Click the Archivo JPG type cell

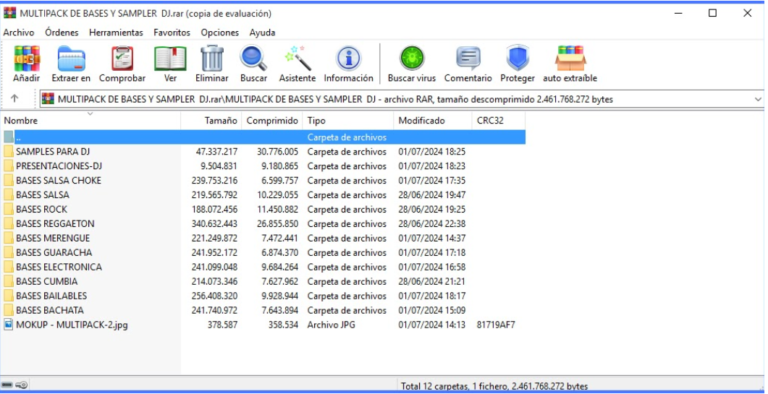[x=331, y=324]
